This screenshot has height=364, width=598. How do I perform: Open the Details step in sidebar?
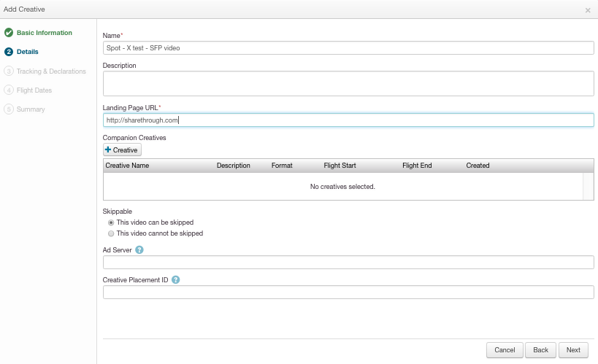[x=28, y=52]
